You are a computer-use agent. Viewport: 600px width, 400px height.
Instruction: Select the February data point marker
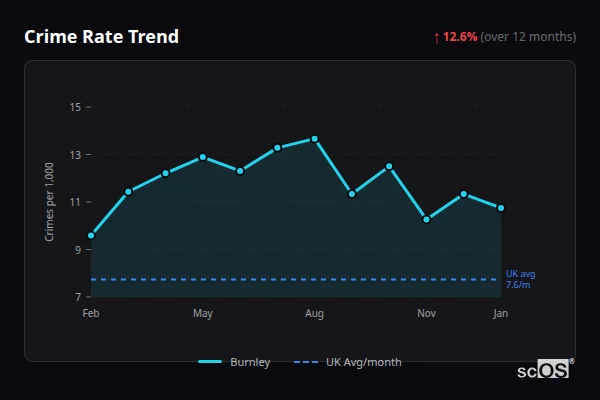point(91,236)
